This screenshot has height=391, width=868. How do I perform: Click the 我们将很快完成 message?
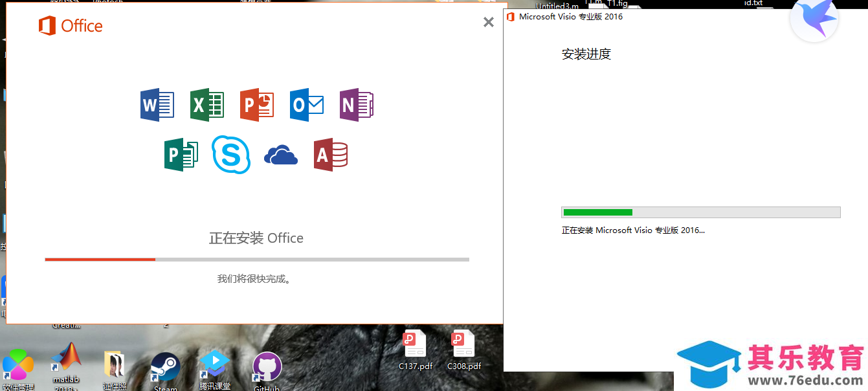[254, 279]
